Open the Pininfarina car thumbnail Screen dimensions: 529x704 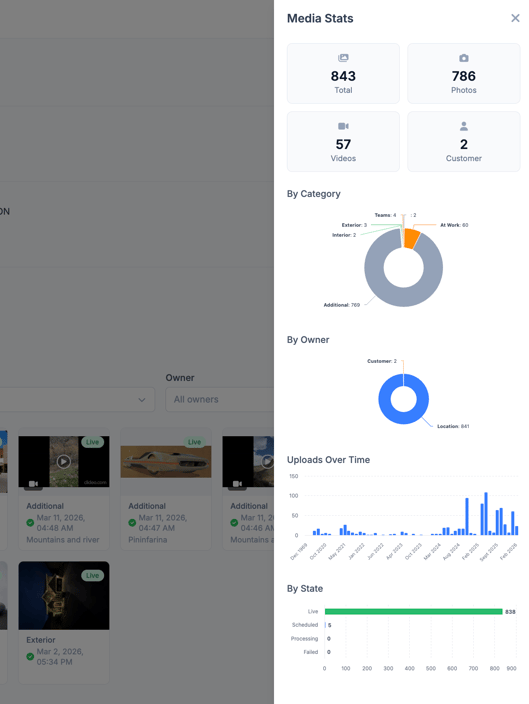[x=166, y=462]
